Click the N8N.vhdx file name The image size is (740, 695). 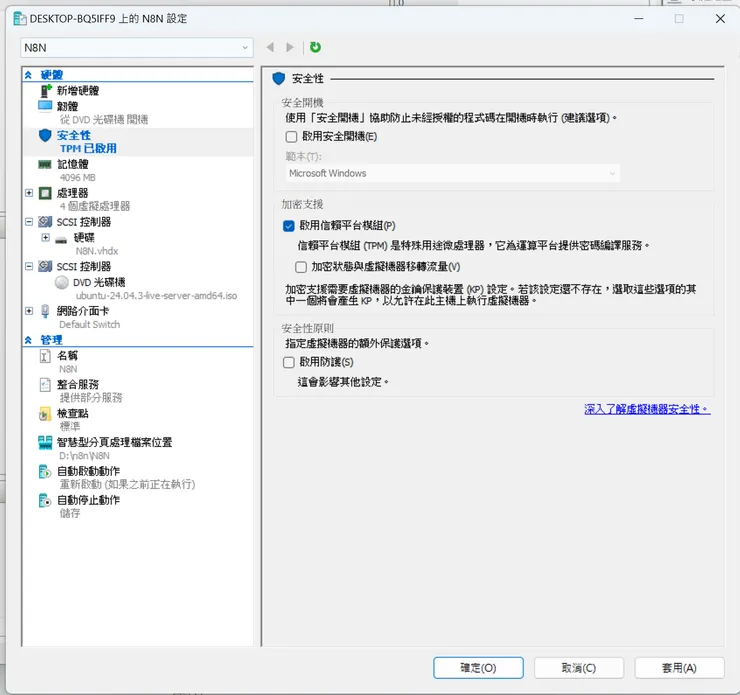(97, 251)
